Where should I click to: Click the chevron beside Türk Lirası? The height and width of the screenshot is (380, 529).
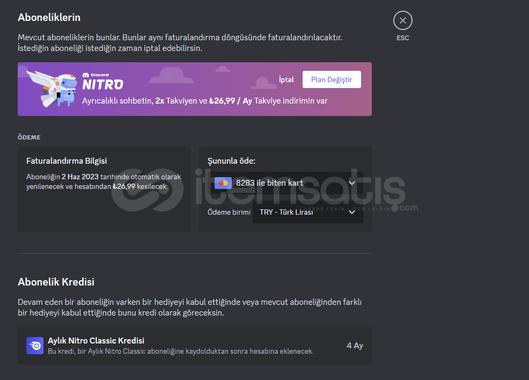(x=352, y=212)
